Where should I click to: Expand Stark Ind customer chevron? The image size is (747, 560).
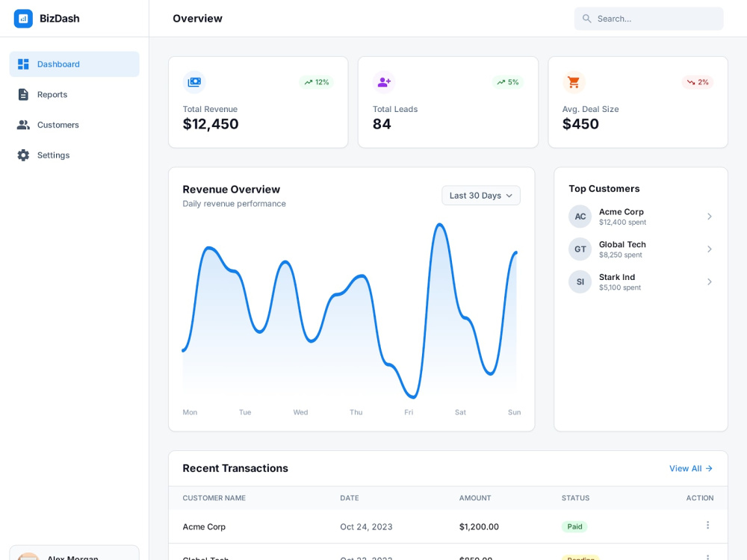pyautogui.click(x=710, y=282)
